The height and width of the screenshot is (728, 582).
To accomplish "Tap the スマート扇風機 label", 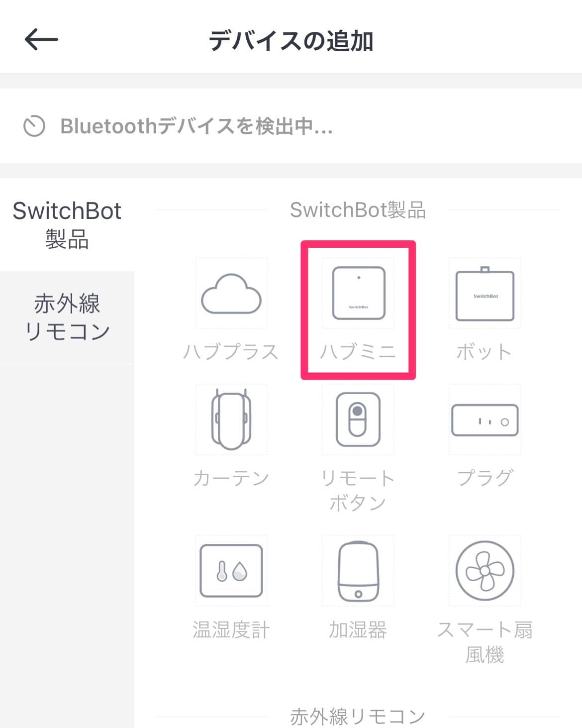I will pyautogui.click(x=485, y=642).
